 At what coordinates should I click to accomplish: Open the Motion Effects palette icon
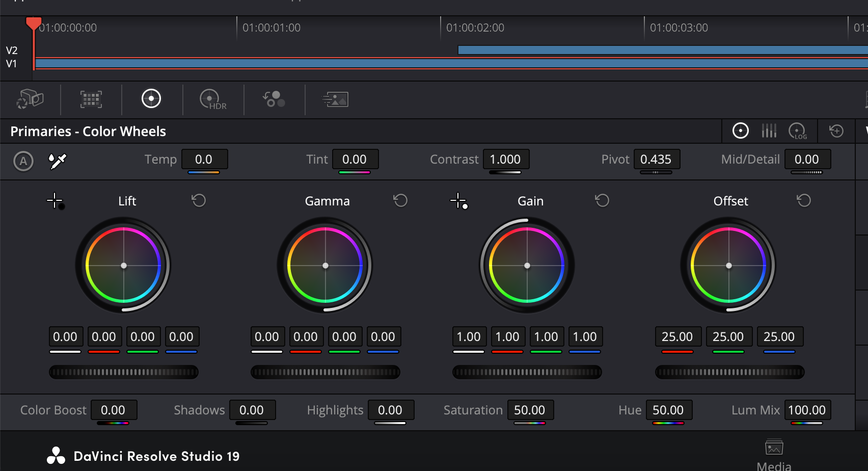(x=335, y=99)
